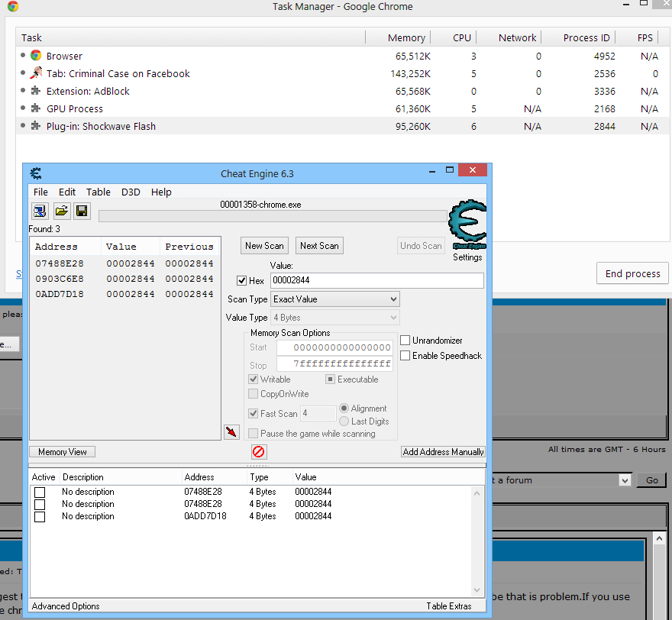This screenshot has height=620, width=672.
Task: Click the AdBlock extension puzzle icon
Action: click(36, 91)
